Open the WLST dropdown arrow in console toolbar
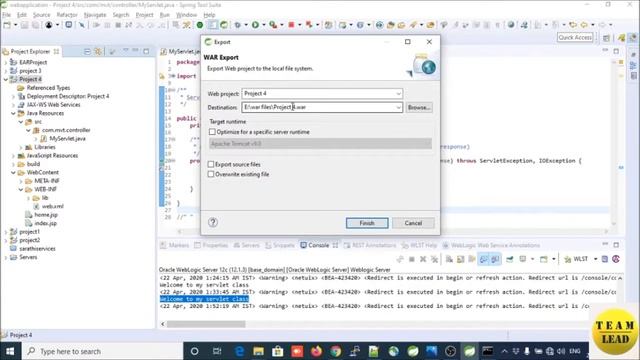Image resolution: width=640 pixels, height=360 pixels. [x=595, y=259]
